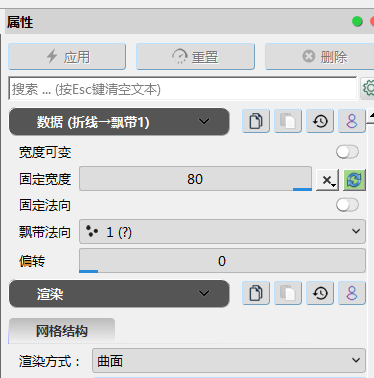The height and width of the screenshot is (378, 374).
Task: Open the 飘带法向 dropdown
Action: 222,232
